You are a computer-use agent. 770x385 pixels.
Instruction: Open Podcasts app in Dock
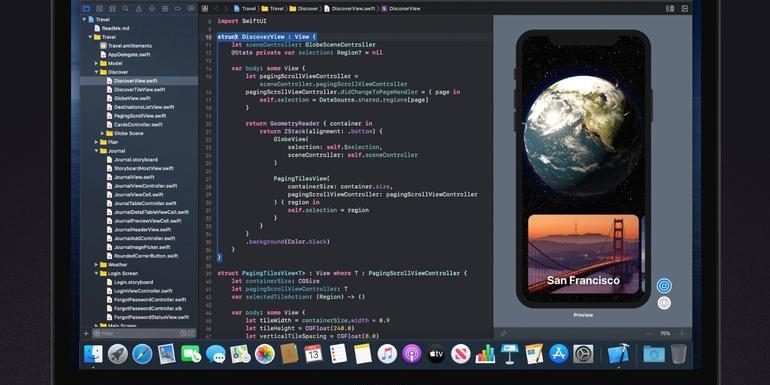pyautogui.click(x=412, y=354)
